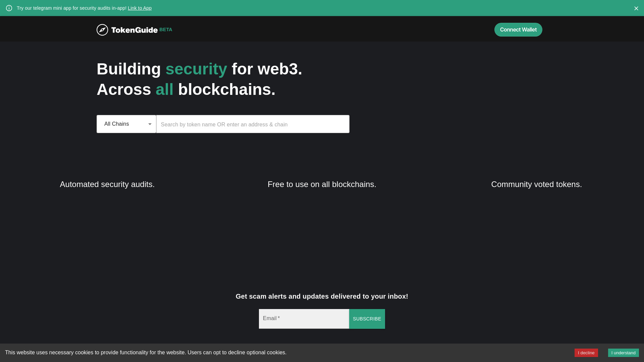
Task: Open the Link to App Telegram link
Action: coord(139,8)
